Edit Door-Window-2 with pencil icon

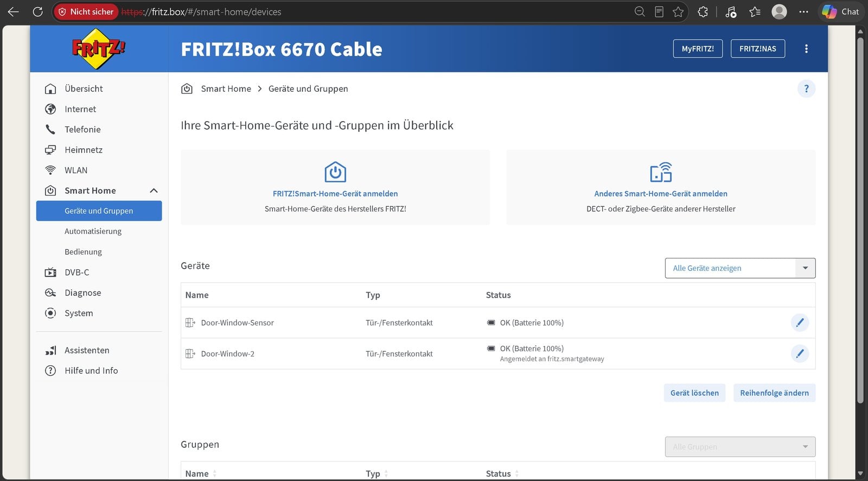pos(800,354)
